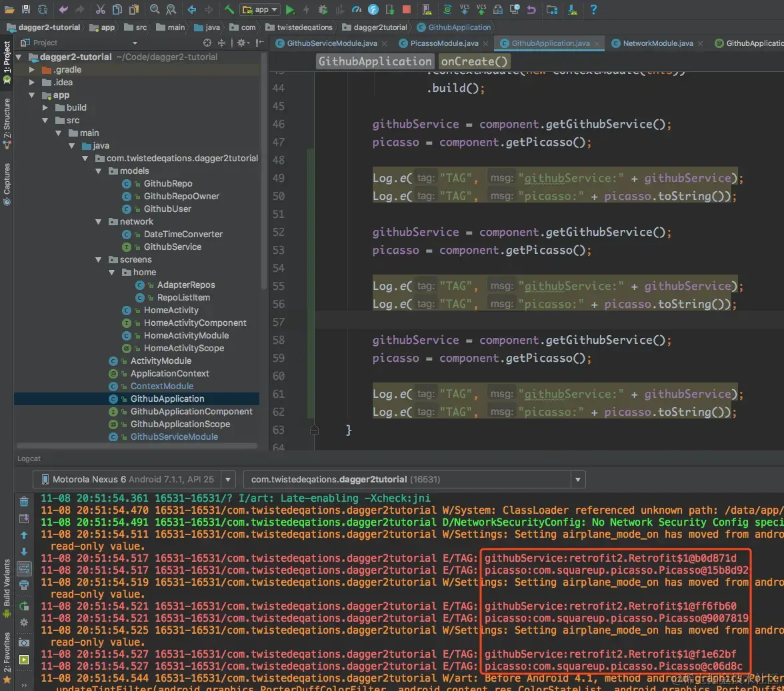This screenshot has height=691, width=784.
Task: Take a screenshot using the logcat camera icon
Action: 24,642
